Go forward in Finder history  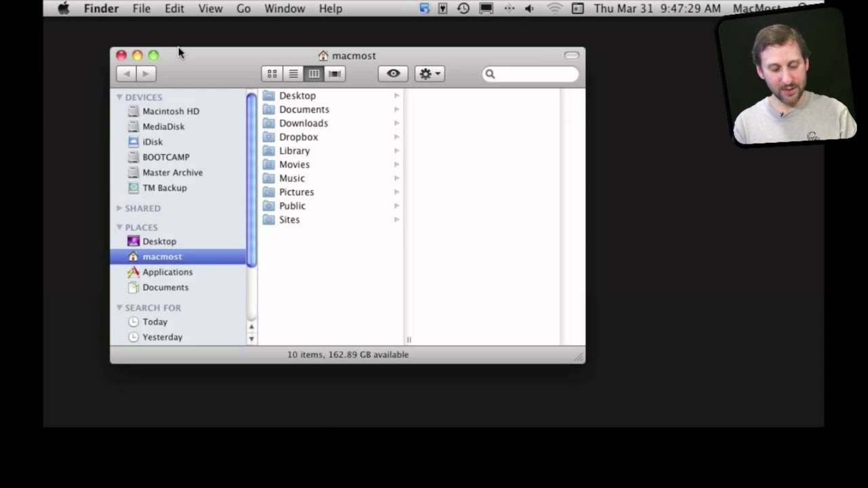click(146, 74)
